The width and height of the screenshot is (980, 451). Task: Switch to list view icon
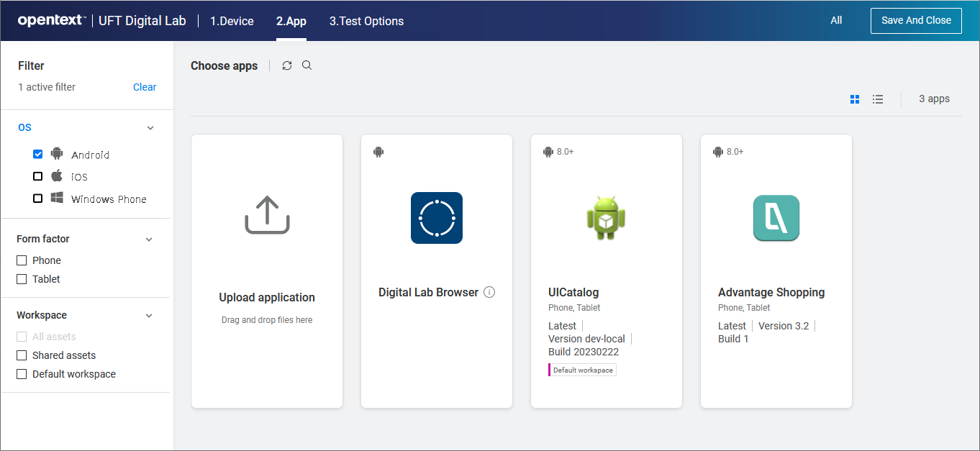(x=878, y=99)
